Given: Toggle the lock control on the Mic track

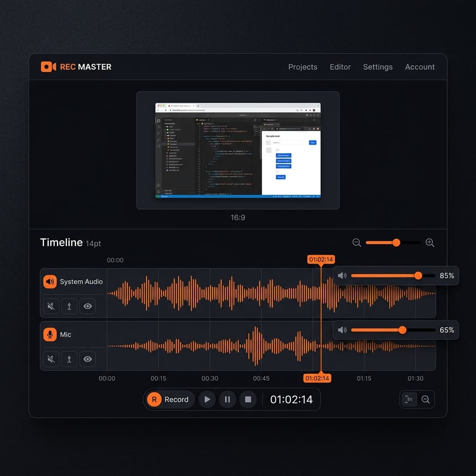Looking at the screenshot, I should pyautogui.click(x=69, y=359).
